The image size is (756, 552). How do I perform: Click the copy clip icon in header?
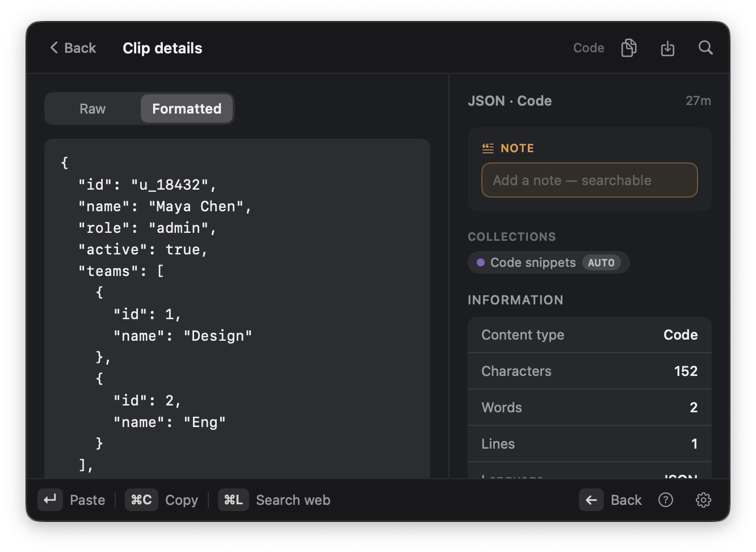point(628,48)
